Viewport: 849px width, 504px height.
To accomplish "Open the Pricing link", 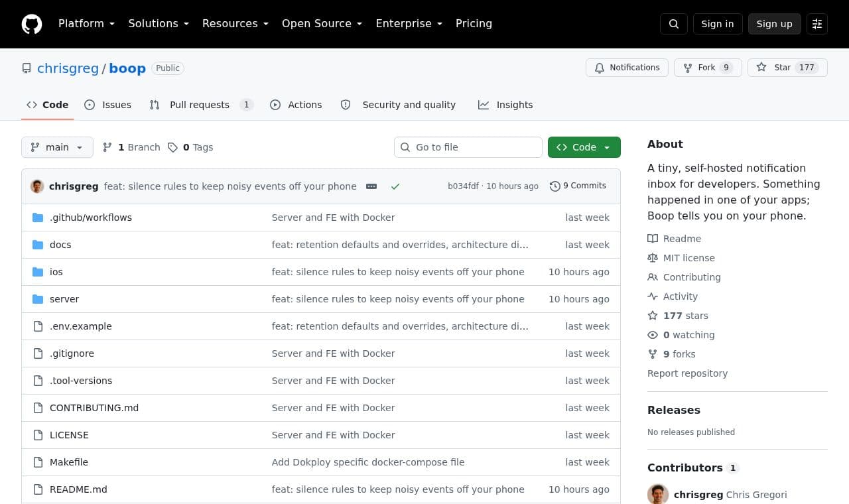I will pos(474,24).
